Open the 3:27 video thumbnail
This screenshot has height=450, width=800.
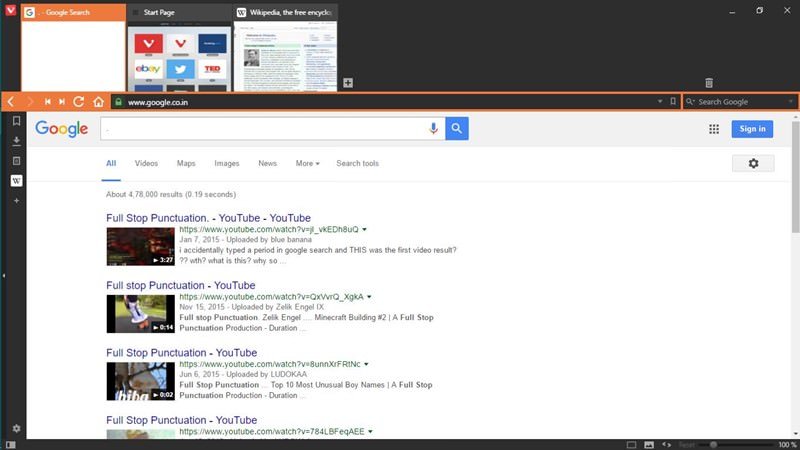pos(140,246)
